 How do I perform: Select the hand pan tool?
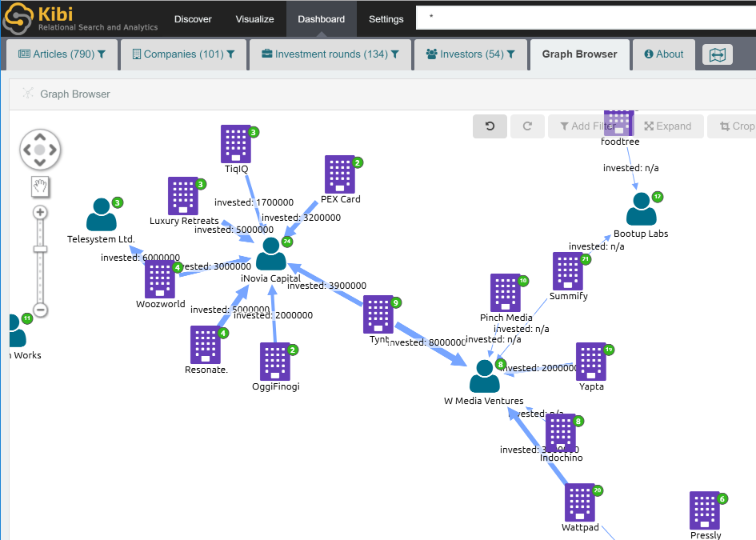pos(40,186)
